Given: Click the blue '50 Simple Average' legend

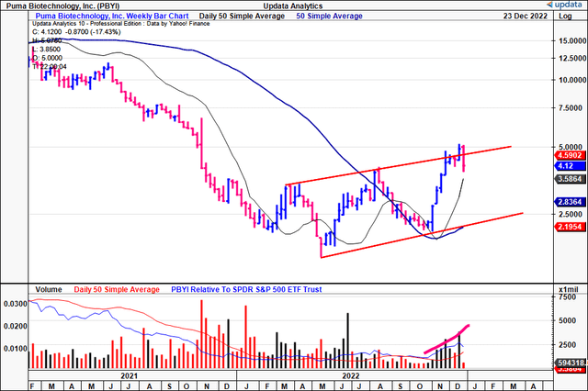Looking at the screenshot, I should 329,17.
